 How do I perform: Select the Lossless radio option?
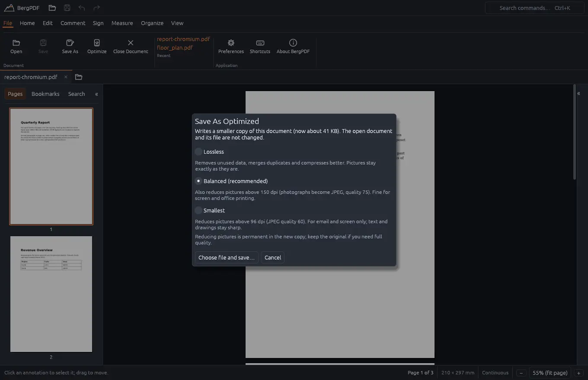pos(198,152)
